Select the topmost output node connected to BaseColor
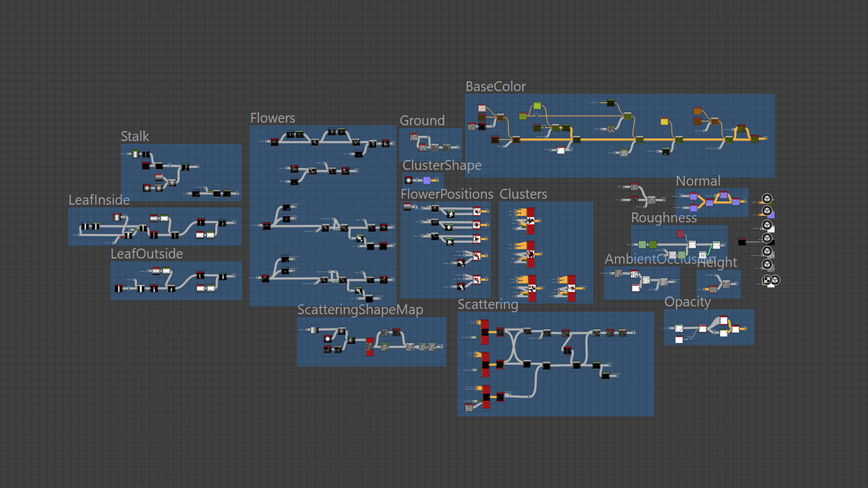Image resolution: width=868 pixels, height=488 pixels. [767, 198]
